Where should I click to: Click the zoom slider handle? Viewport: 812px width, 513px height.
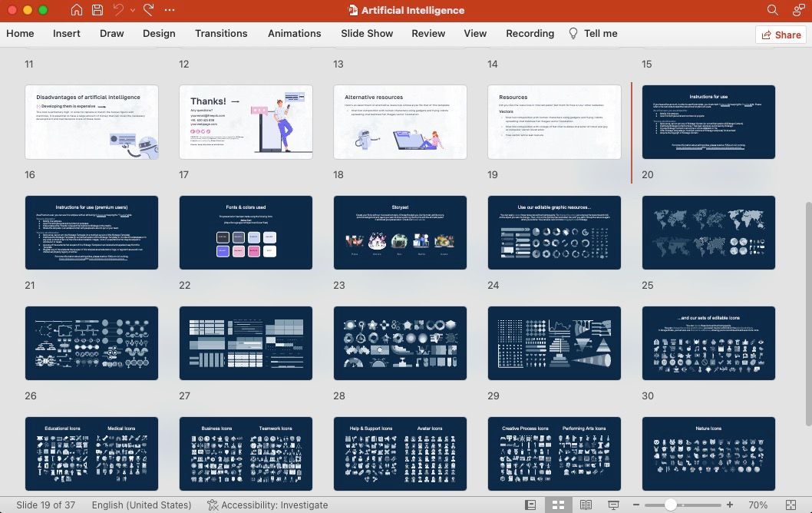(671, 505)
